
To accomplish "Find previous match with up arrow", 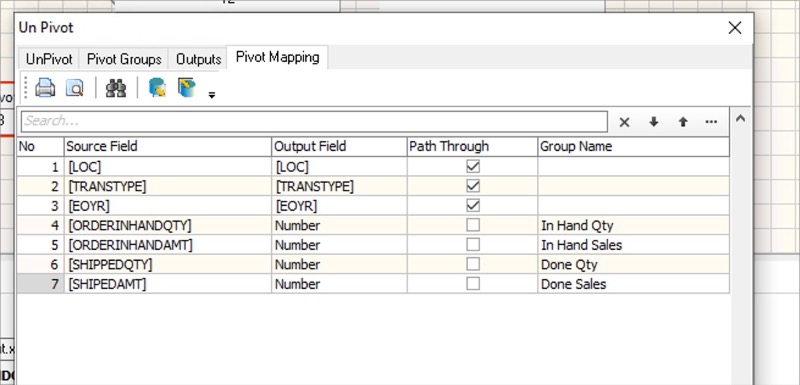I will (x=683, y=122).
